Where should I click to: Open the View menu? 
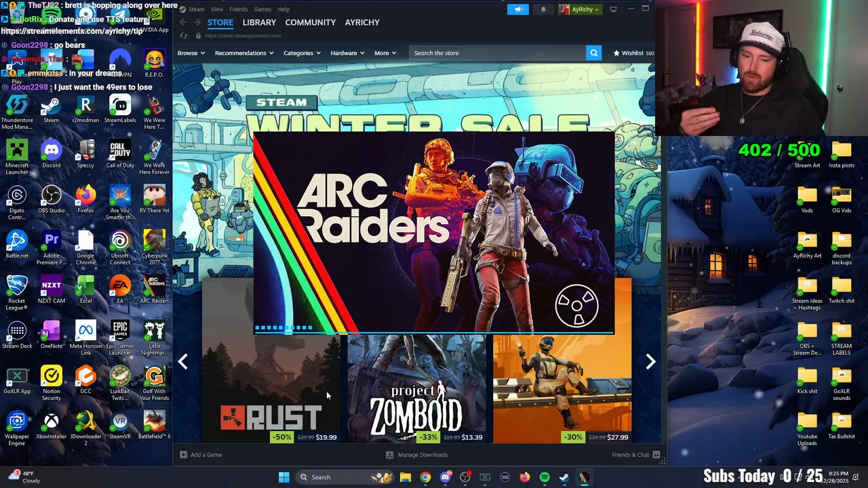217,9
